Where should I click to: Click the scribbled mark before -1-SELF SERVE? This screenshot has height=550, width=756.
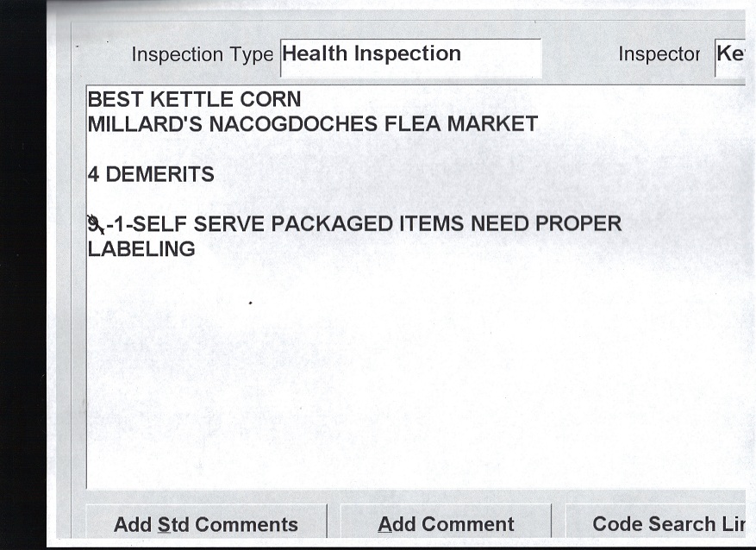[95, 225]
